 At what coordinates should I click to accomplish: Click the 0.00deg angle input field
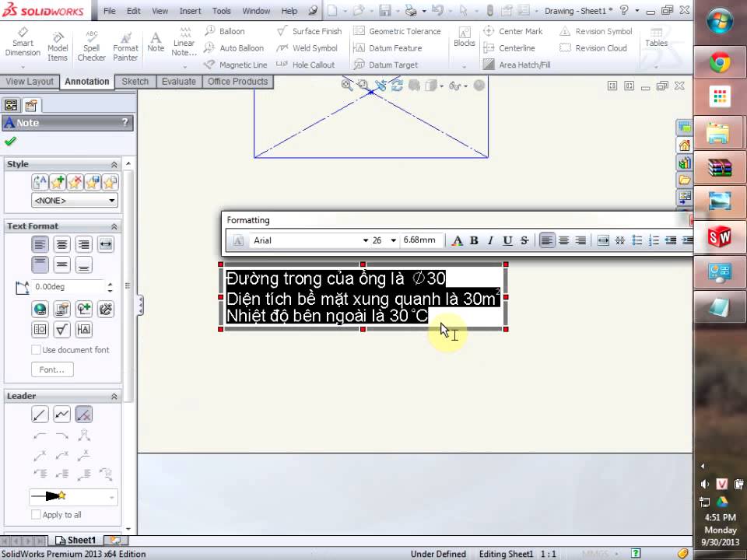[66, 287]
